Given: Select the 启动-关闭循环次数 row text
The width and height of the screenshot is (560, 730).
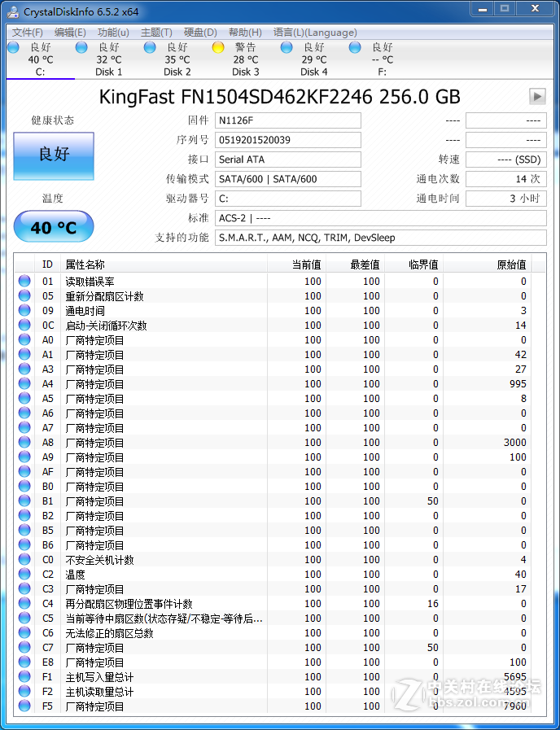Looking at the screenshot, I should point(106,326).
